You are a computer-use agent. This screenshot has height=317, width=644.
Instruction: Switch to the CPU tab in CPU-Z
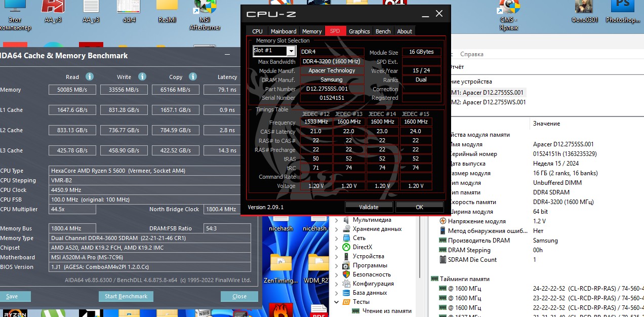pos(257,31)
